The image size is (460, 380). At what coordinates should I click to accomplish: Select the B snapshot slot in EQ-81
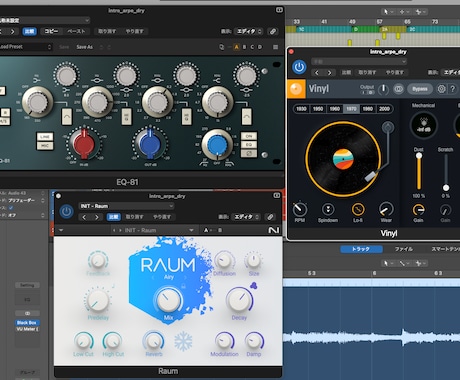point(244,47)
